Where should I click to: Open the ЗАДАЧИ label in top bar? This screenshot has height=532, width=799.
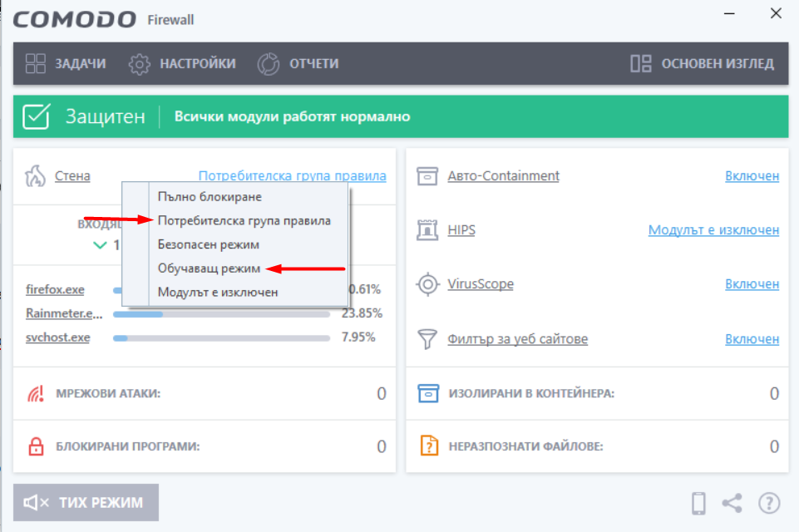[81, 64]
